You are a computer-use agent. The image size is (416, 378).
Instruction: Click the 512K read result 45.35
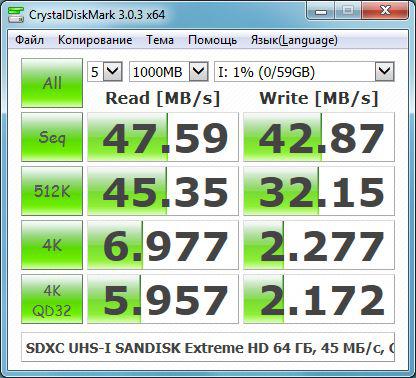[x=163, y=191]
